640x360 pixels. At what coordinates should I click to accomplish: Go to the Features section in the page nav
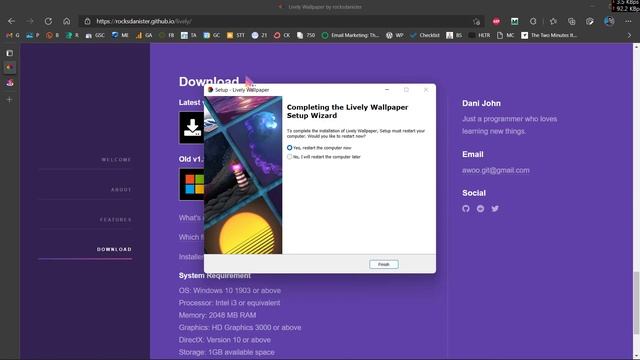click(x=116, y=220)
